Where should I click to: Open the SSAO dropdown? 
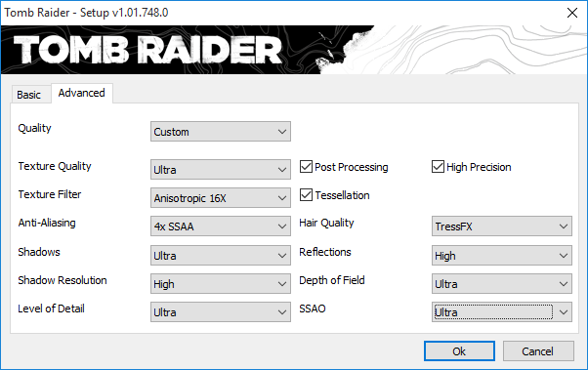coord(502,311)
